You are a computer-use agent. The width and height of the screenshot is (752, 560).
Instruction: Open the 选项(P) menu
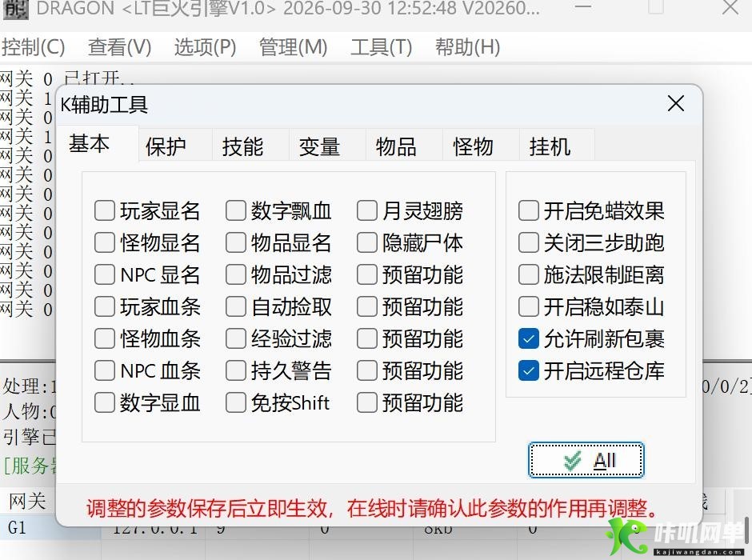tap(205, 47)
